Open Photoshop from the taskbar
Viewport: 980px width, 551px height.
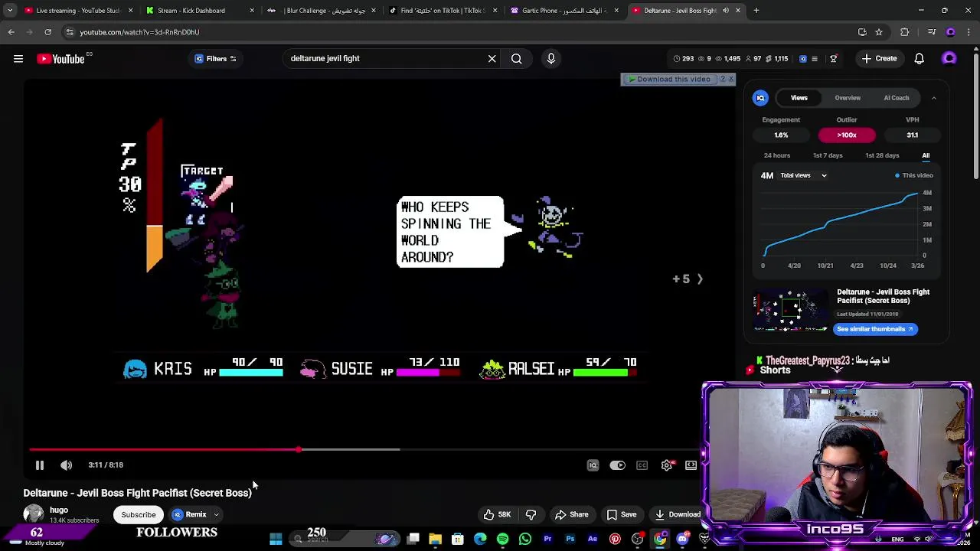click(x=570, y=540)
